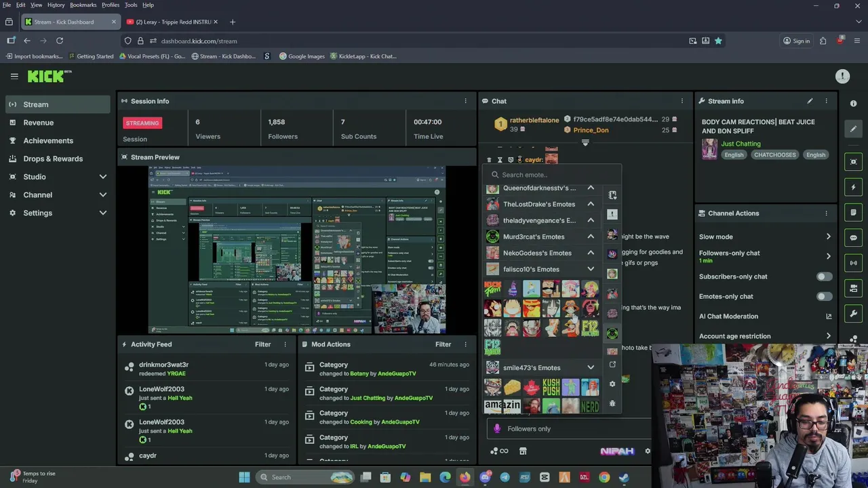Open the Bookmarks menu in Firefox
This screenshot has height=488, width=868.
point(83,5)
